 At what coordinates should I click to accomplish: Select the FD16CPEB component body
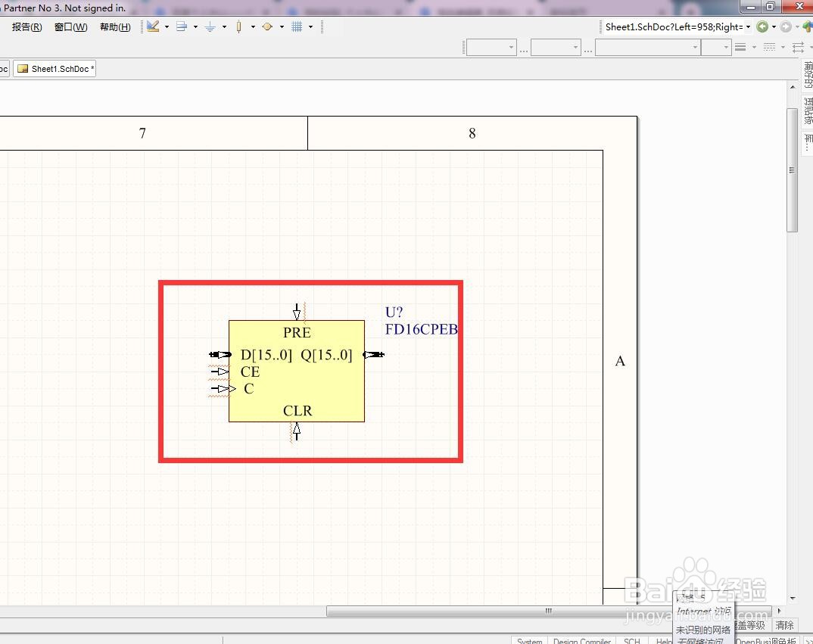coord(297,371)
